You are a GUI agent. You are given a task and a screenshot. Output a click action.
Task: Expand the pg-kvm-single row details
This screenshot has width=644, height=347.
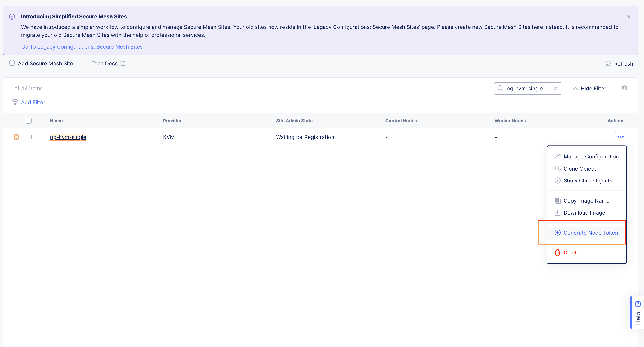[x=17, y=137]
